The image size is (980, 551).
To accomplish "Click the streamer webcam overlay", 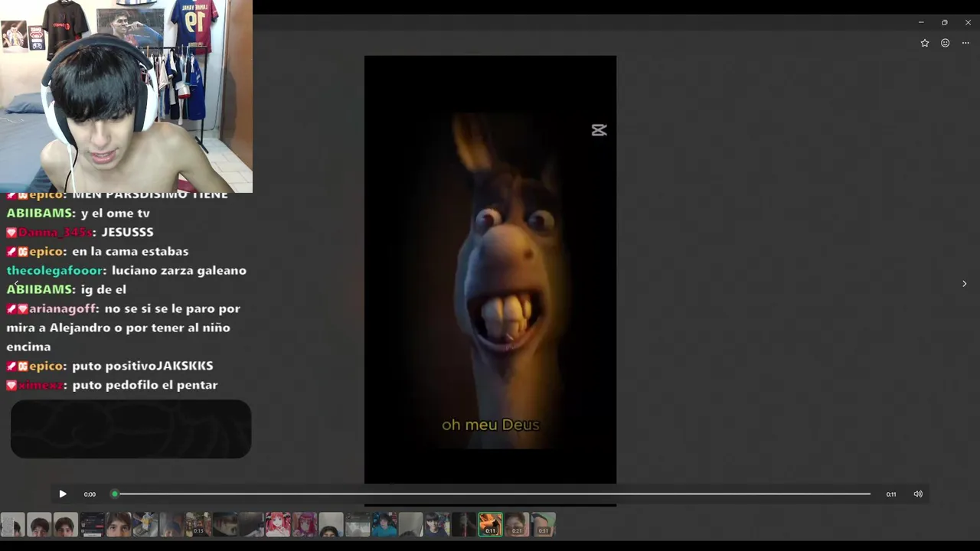I will point(126,96).
